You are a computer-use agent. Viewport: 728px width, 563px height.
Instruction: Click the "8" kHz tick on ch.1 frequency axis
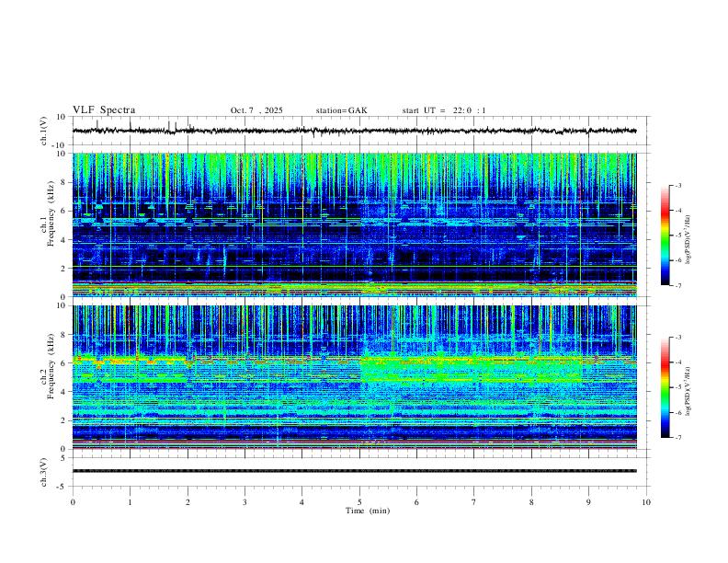tap(64, 182)
